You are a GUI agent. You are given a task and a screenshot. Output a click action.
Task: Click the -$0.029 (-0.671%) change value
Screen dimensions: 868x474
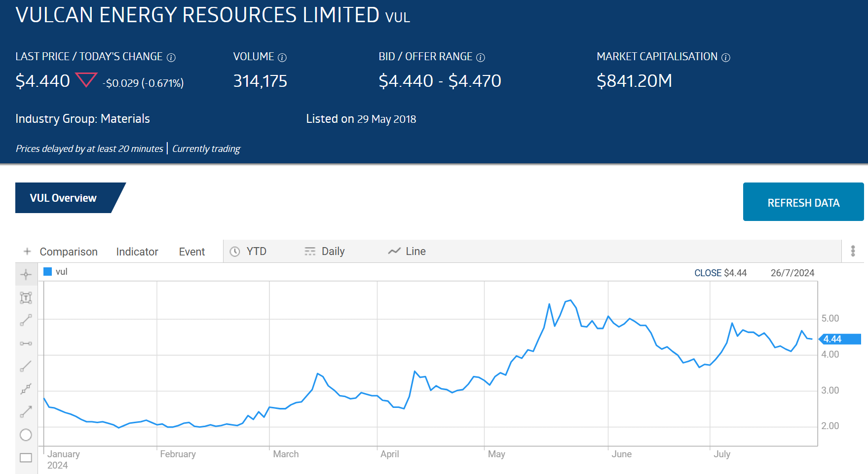(x=143, y=83)
